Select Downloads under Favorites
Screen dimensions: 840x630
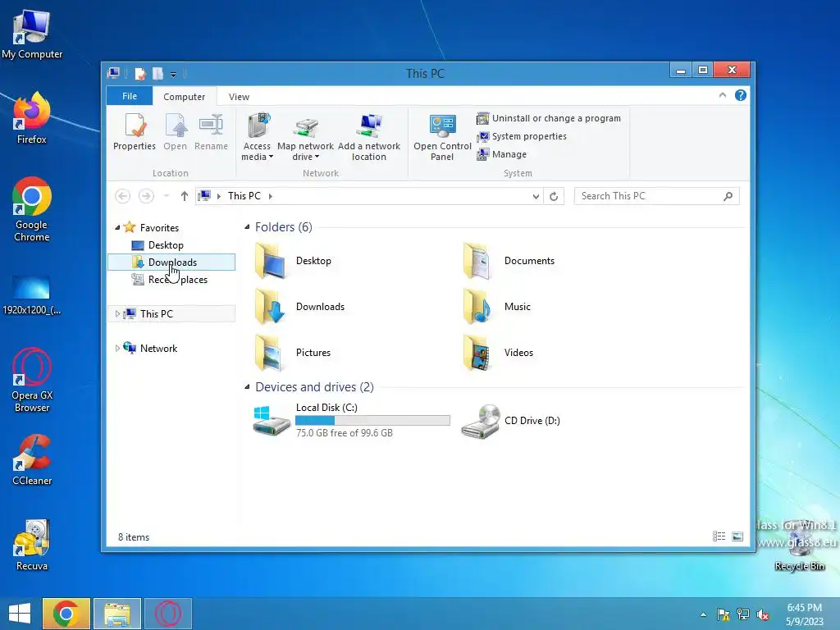(x=171, y=262)
